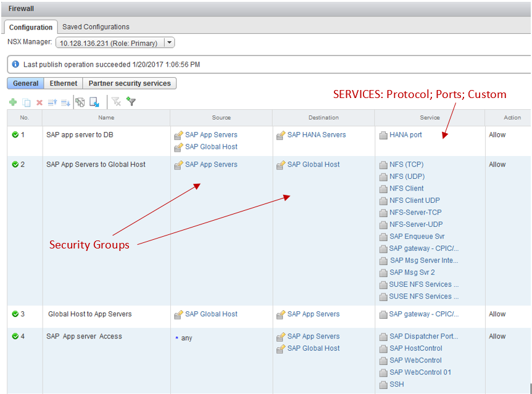Click the apply filter funnel icon
Image resolution: width=532 pixels, height=394 pixels.
[x=131, y=102]
